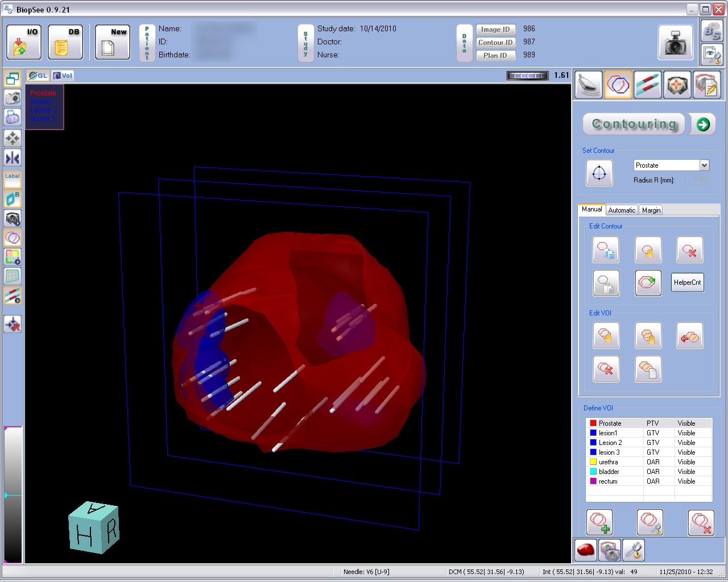The image size is (728, 582).
Task: Open the needle planning module icon
Action: pos(648,85)
